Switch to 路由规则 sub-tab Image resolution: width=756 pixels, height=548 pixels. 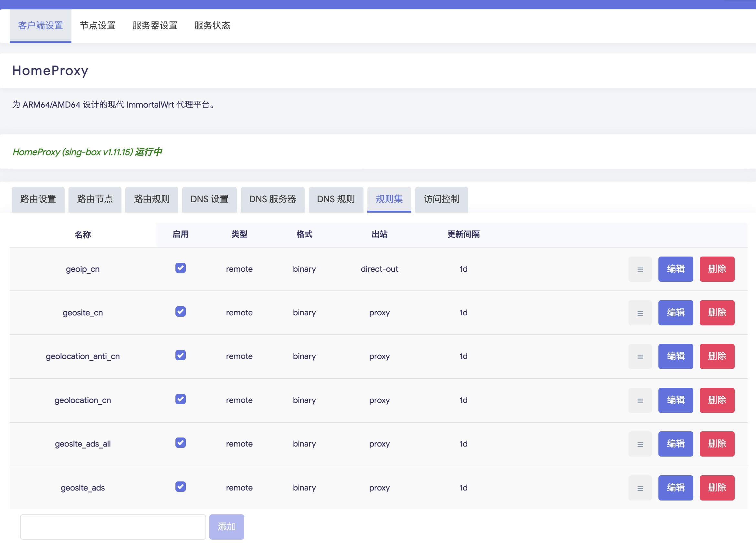point(152,199)
